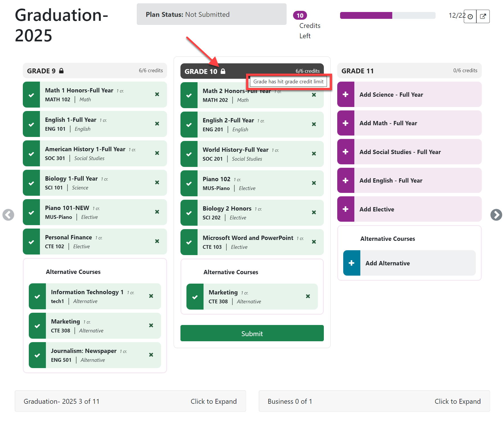
Task: Click the 10 credits left badge
Action: [x=300, y=15]
